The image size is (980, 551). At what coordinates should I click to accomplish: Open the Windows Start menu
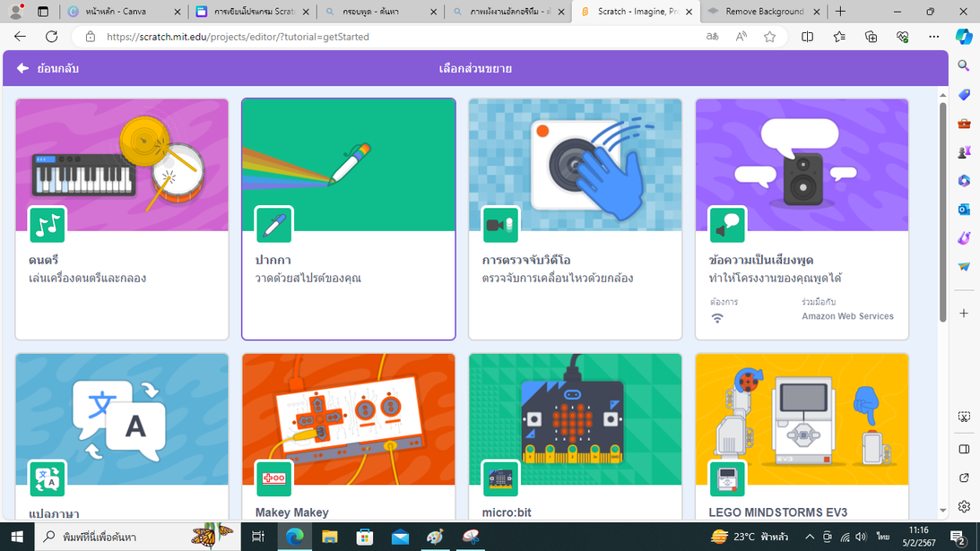click(17, 537)
